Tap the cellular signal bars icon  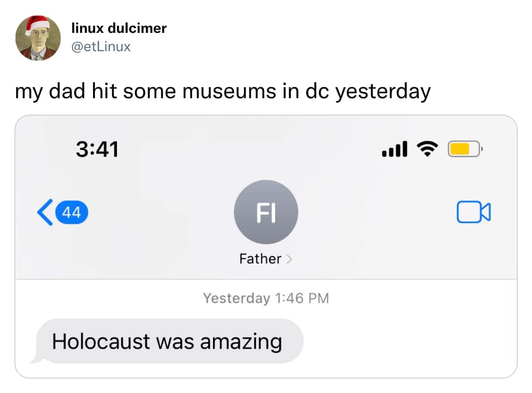(394, 149)
